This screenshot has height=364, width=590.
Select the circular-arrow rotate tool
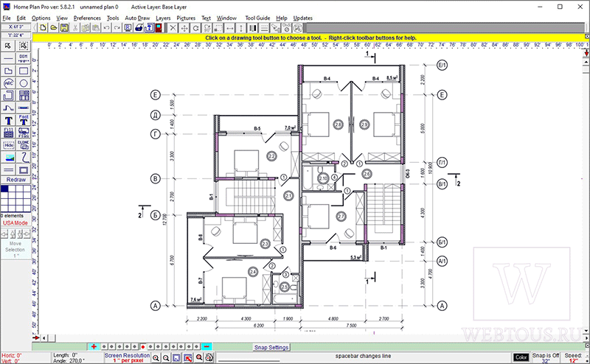tap(195, 28)
